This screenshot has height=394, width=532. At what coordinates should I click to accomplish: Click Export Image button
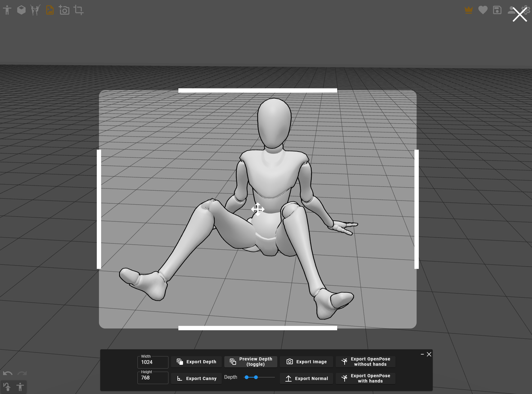(x=306, y=362)
